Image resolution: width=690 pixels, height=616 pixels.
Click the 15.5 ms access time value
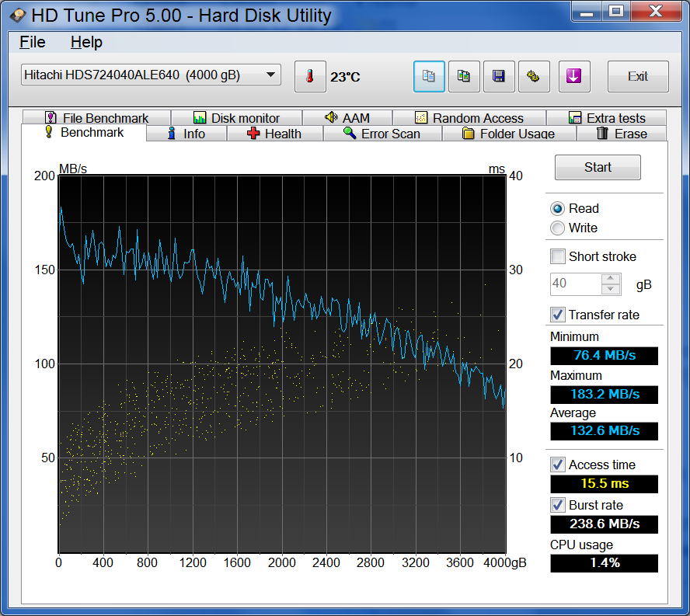tap(605, 484)
